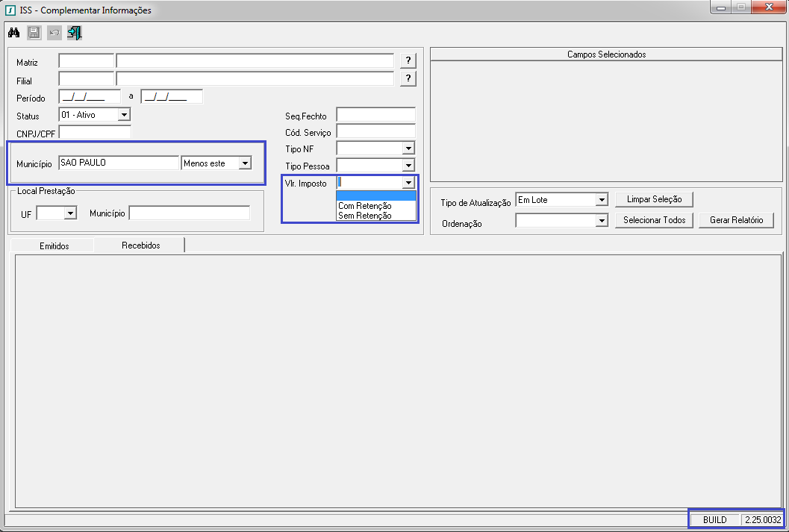Open the Status dropdown
The image size is (789, 532).
124,115
